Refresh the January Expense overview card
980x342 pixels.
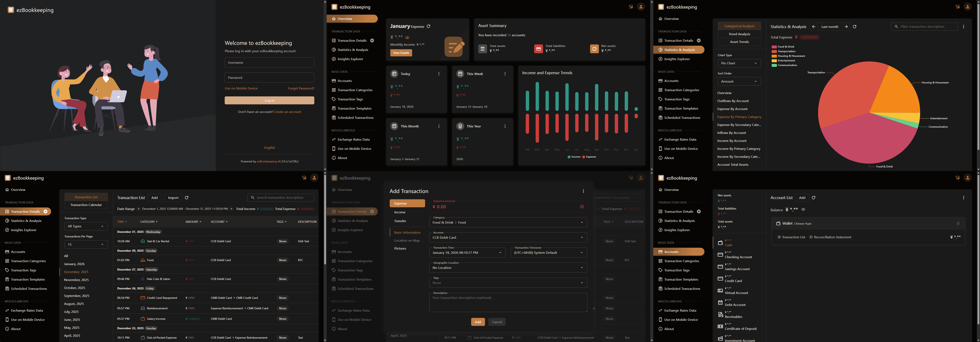428,26
